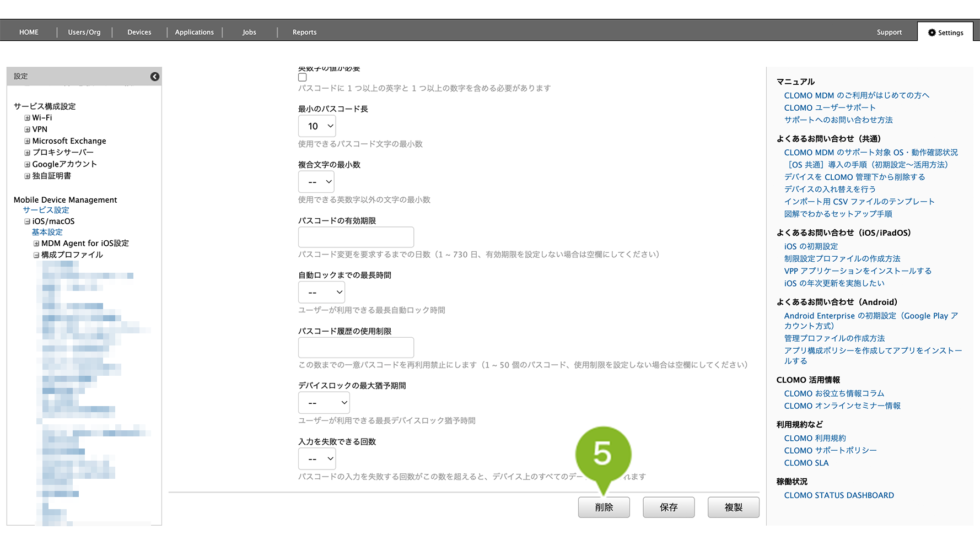This screenshot has height=551, width=980.
Task: Expand Microsoft Exchange plus icon
Action: click(27, 141)
